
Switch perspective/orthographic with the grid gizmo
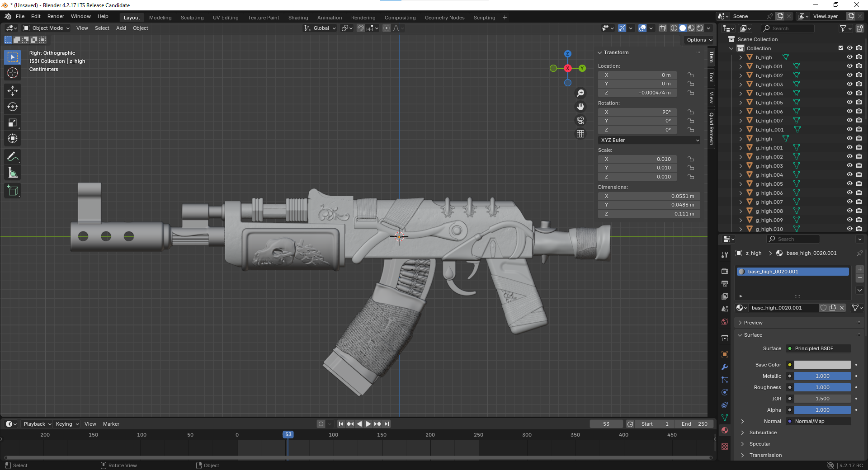click(580, 134)
